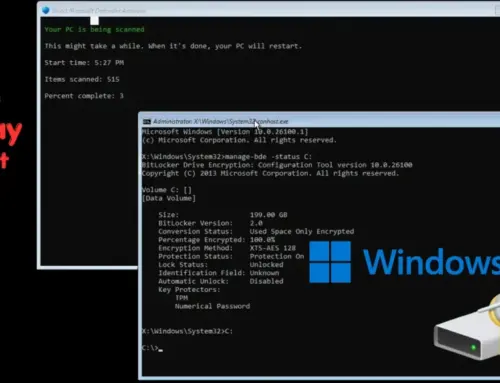Image resolution: width=500 pixels, height=383 pixels.
Task: Click the "X:\Windows\System32>C:" command line
Action: pyautogui.click(x=187, y=331)
